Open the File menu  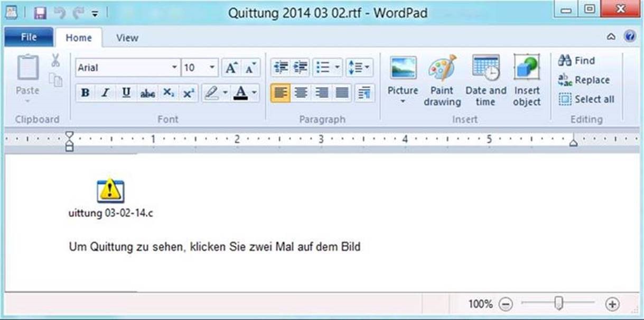[29, 37]
